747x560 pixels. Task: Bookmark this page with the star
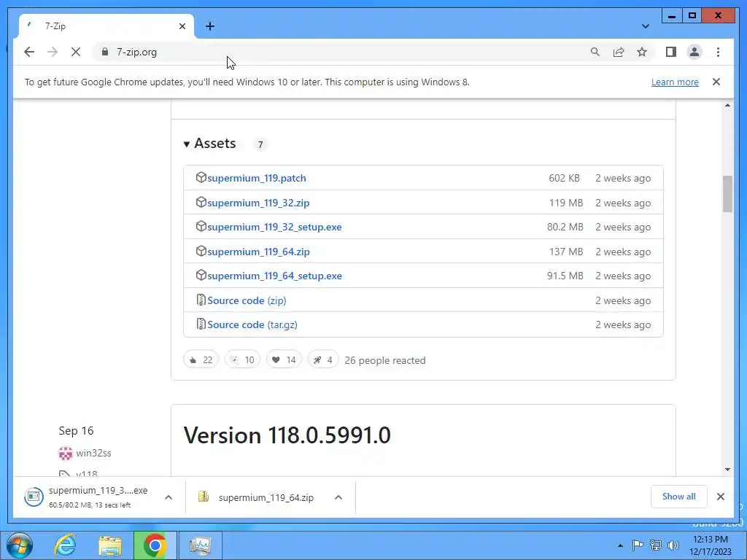click(642, 52)
